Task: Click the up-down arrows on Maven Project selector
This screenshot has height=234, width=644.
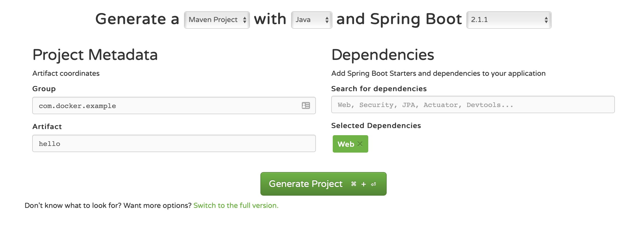Action: pyautogui.click(x=245, y=20)
